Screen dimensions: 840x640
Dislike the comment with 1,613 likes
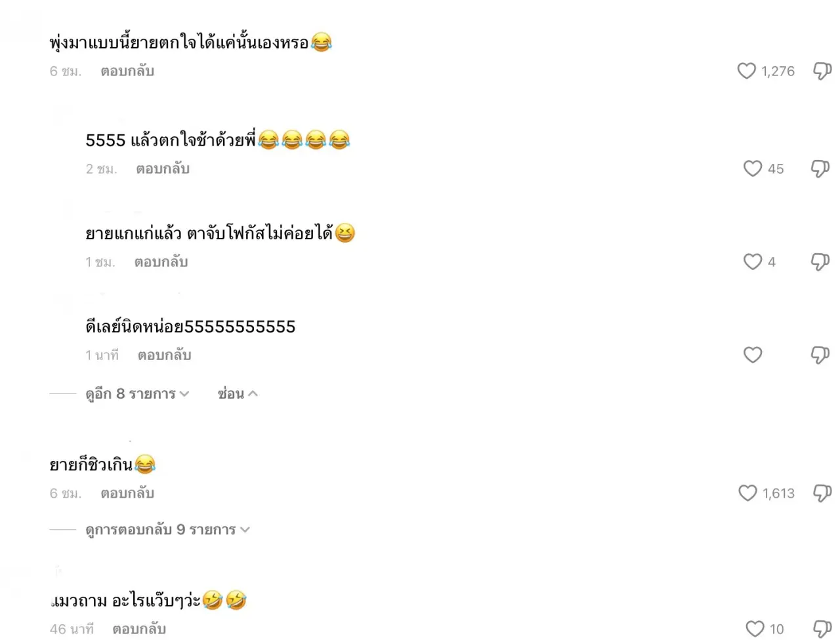(822, 493)
